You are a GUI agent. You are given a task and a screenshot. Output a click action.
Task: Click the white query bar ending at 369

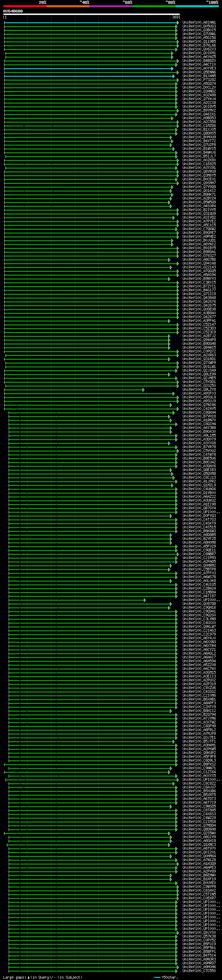point(91,15)
